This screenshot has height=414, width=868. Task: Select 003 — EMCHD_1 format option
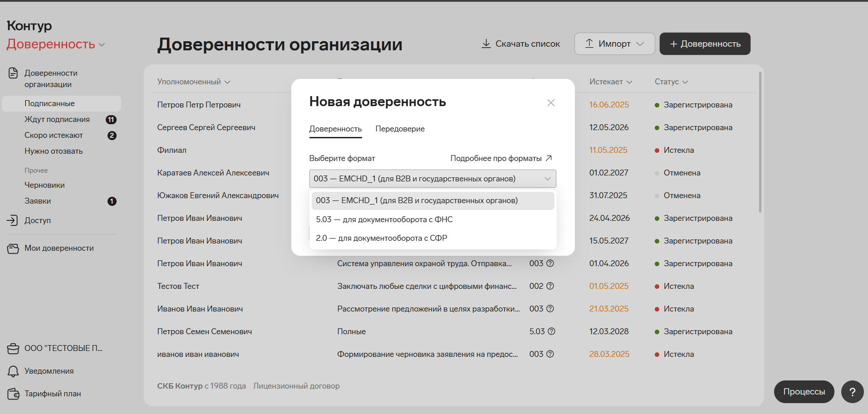(432, 201)
